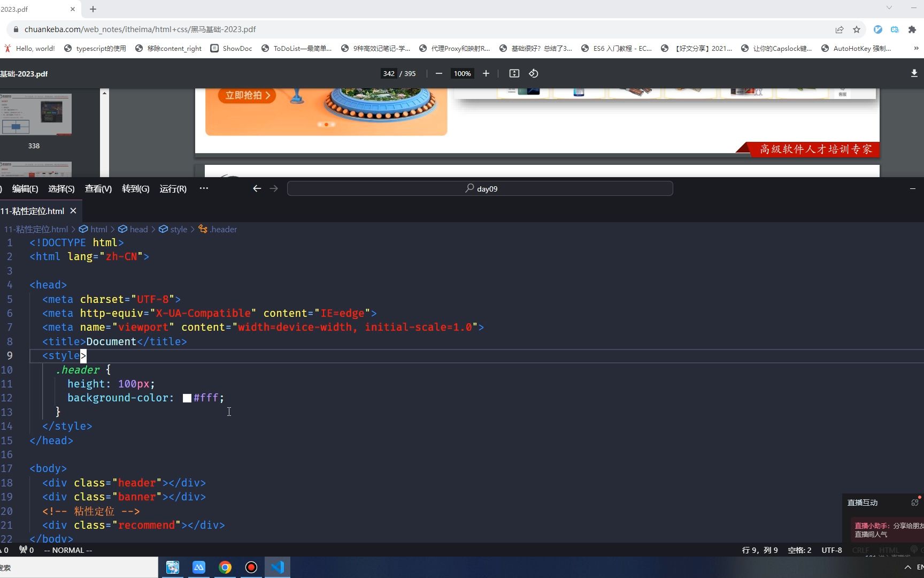Open the Bilibili-style extension icon in Chrome toolbar
Screen dimensions: 924x578
[895, 29]
